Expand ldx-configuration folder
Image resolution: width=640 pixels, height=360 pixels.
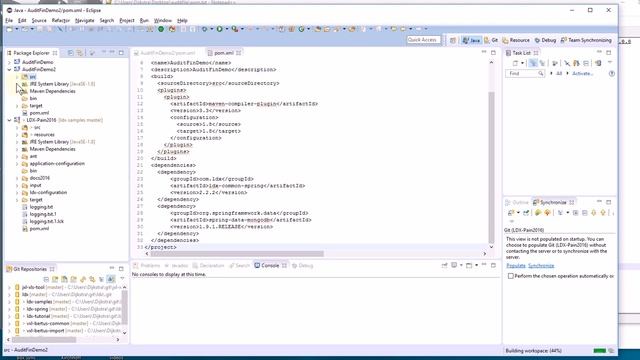(x=17, y=193)
